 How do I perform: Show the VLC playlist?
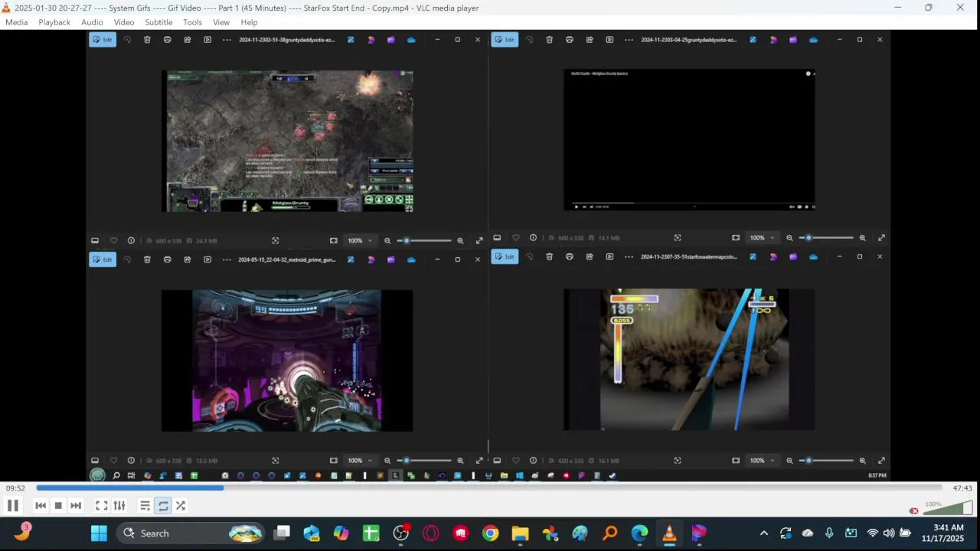click(x=145, y=505)
